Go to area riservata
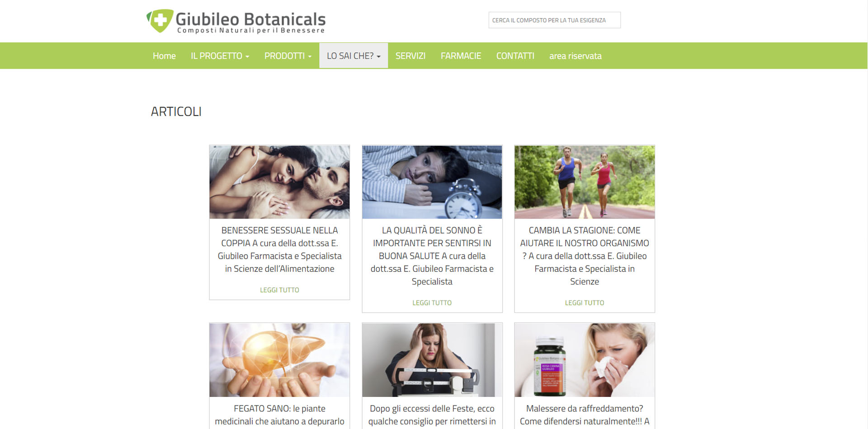This screenshot has width=868, height=429. point(575,56)
